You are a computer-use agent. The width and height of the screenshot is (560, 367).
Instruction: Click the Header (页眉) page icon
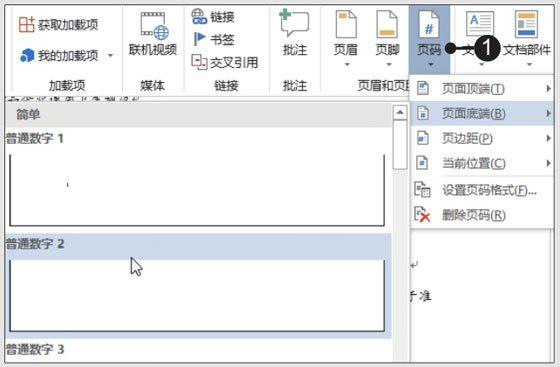346,24
